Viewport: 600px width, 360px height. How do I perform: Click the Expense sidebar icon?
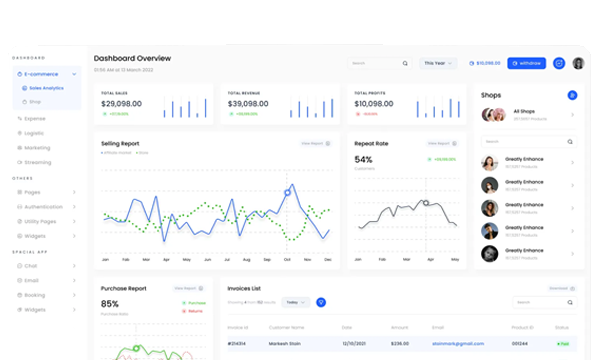coord(20,119)
